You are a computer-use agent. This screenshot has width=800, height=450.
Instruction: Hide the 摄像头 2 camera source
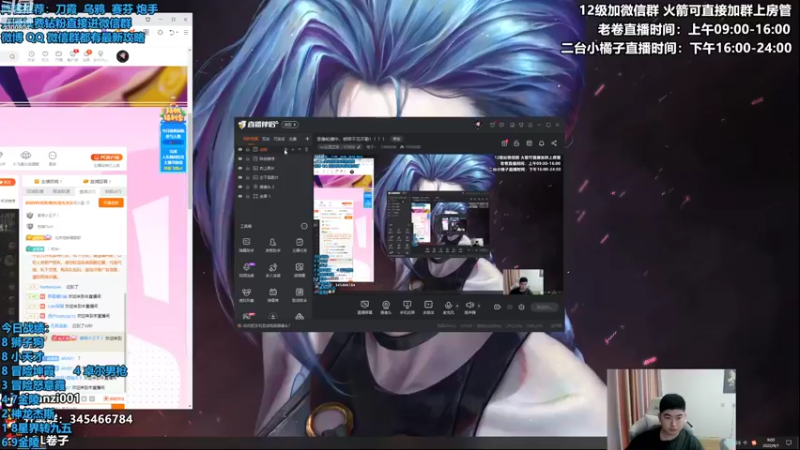coord(240,187)
